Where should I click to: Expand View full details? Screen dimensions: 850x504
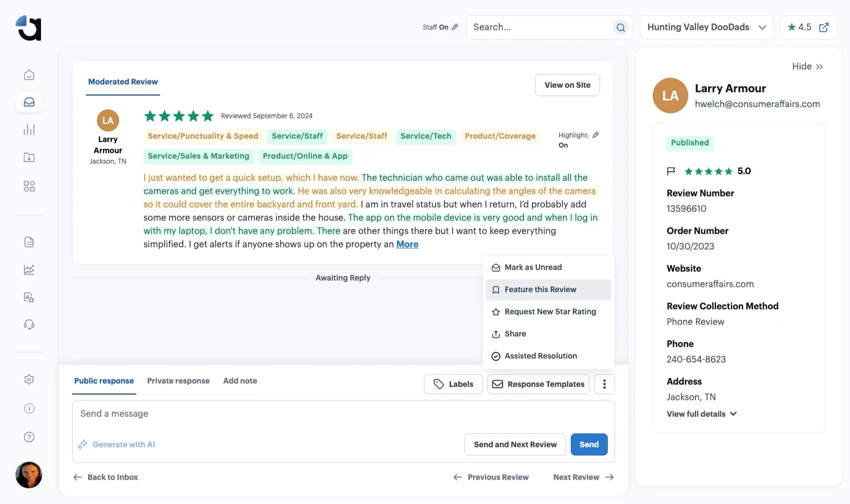(x=701, y=414)
